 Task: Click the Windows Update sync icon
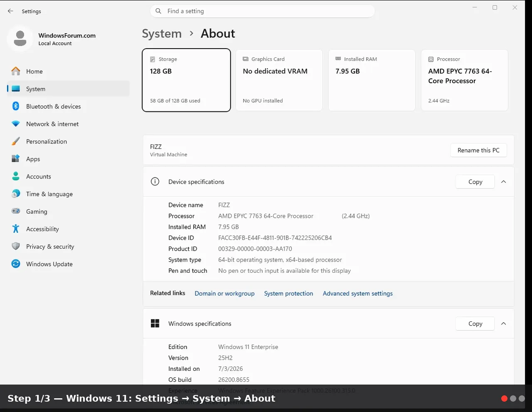16,264
